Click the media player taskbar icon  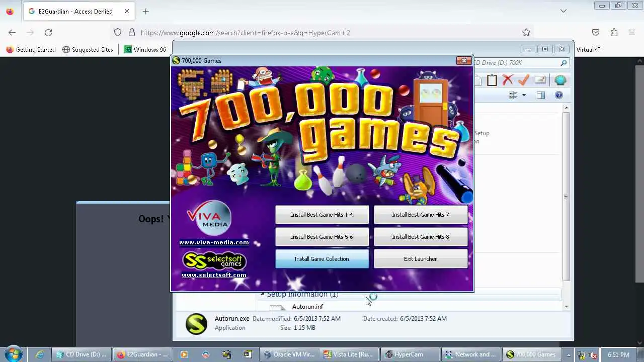point(184,354)
